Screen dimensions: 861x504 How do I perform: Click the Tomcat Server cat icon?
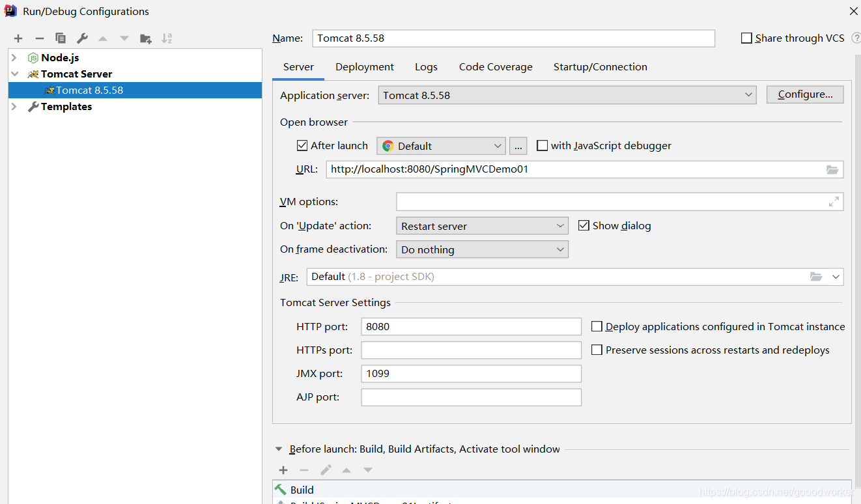(x=33, y=74)
